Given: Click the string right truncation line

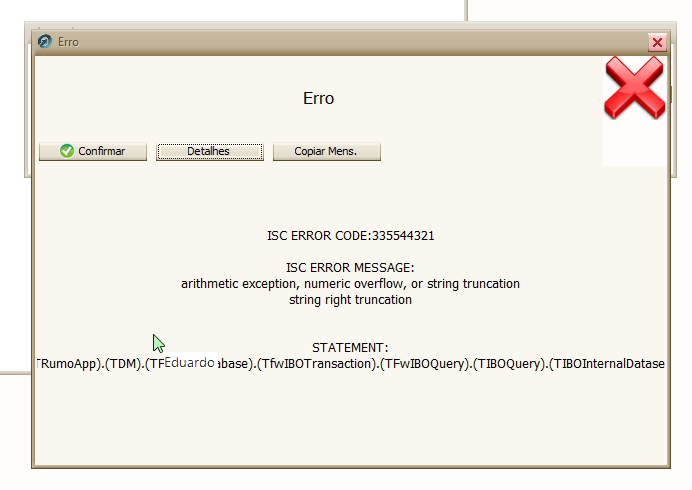Looking at the screenshot, I should pos(350,300).
